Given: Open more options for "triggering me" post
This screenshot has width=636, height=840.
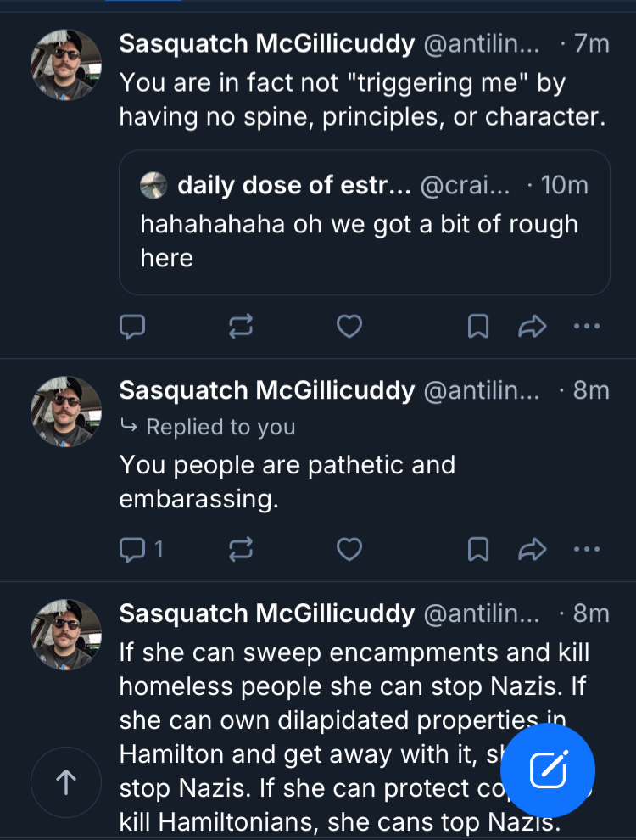Looking at the screenshot, I should (587, 327).
